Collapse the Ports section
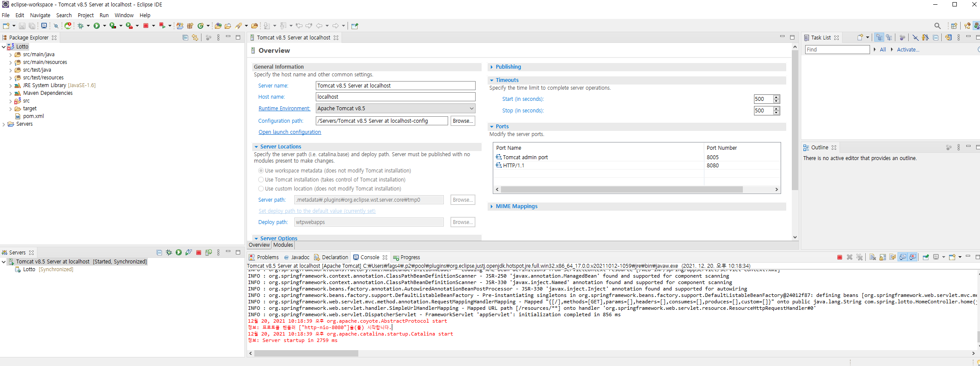 pyautogui.click(x=492, y=127)
